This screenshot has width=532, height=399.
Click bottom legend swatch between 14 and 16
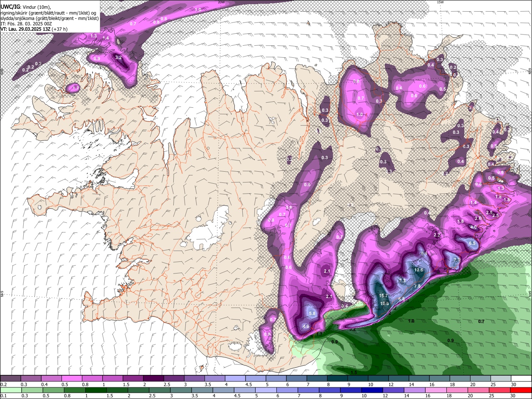point(414,390)
